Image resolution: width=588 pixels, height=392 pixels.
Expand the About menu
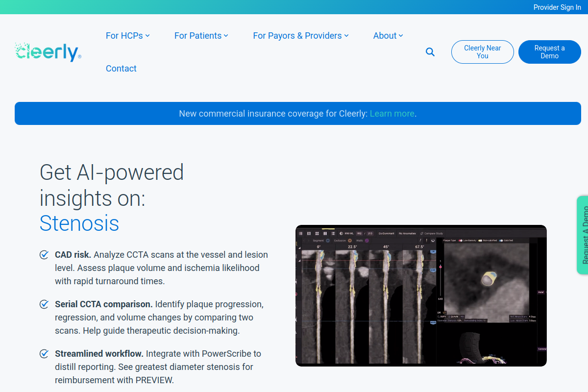pos(388,36)
